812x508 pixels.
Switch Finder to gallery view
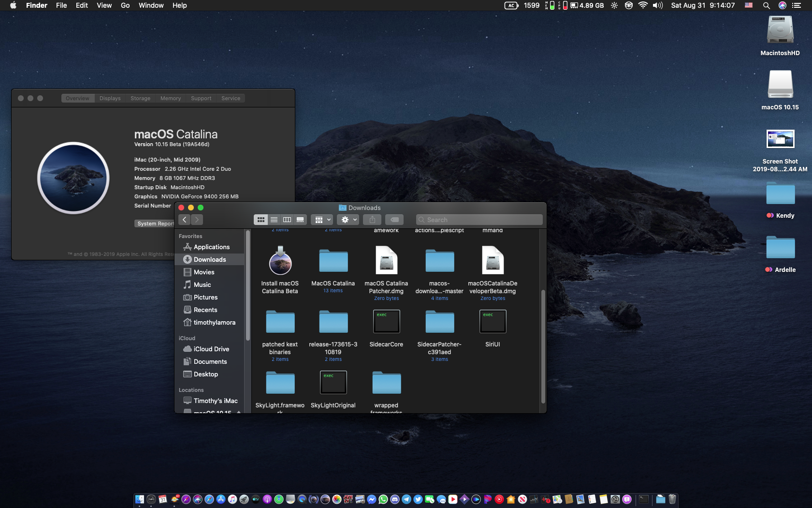[300, 220]
